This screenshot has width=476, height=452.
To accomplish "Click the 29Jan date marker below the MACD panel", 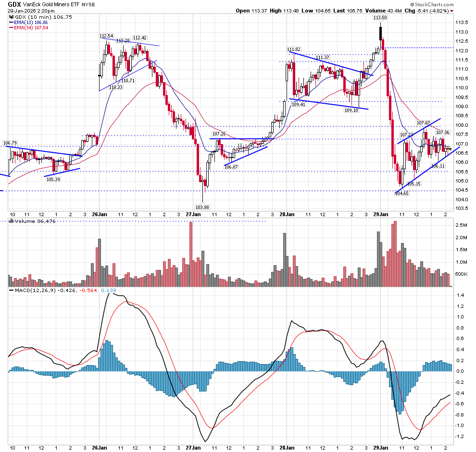I will pos(381,448).
